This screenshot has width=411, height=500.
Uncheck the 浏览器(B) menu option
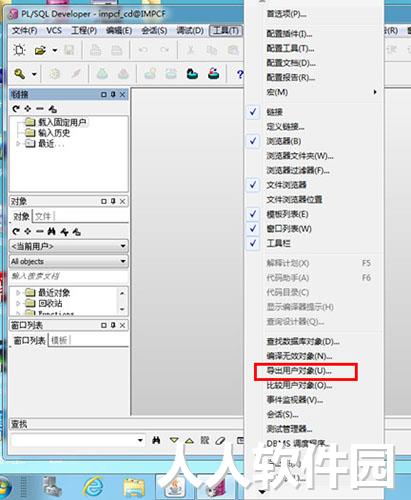coord(284,141)
